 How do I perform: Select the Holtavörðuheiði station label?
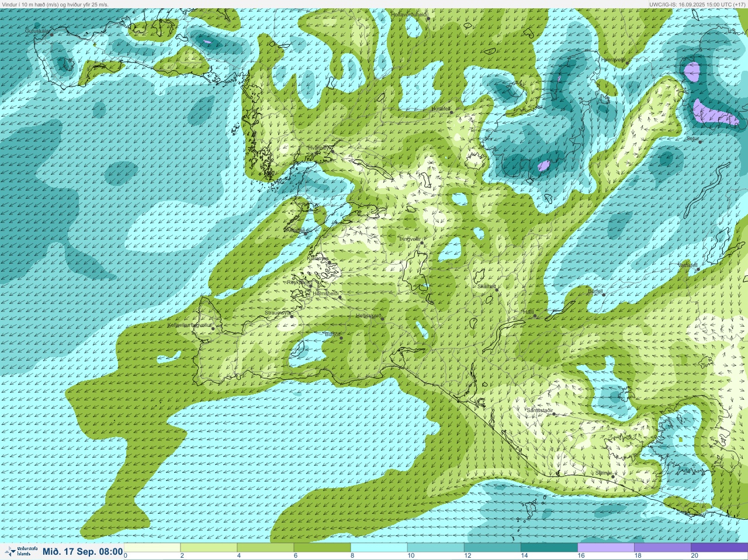pos(408,14)
